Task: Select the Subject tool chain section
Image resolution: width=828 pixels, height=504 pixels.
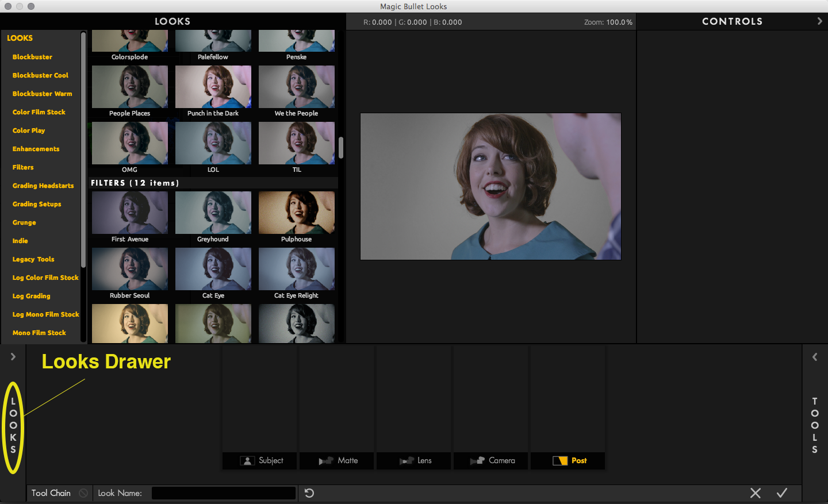Action: click(259, 461)
